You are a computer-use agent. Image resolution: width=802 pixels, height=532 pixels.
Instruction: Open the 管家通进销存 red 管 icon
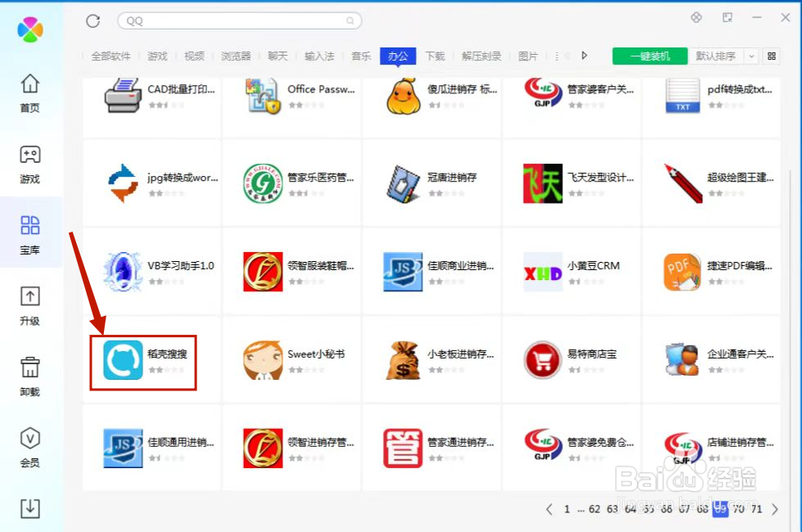click(403, 449)
